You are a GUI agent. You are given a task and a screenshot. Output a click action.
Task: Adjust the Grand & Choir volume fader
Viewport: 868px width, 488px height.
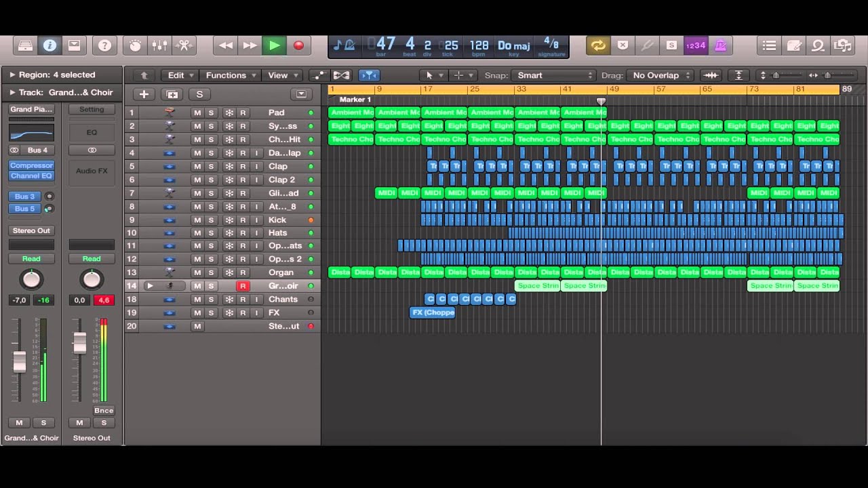(x=19, y=362)
